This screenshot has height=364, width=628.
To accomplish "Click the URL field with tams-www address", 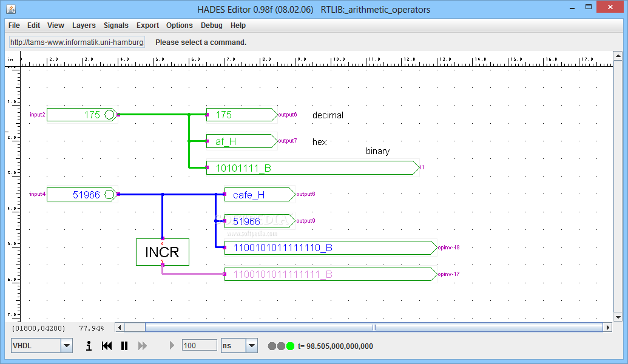I will (77, 42).
